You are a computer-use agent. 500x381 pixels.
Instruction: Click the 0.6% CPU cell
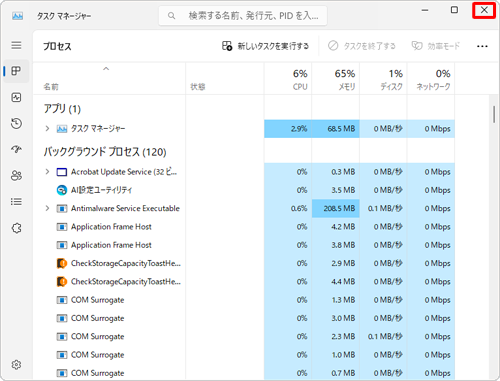click(x=288, y=209)
